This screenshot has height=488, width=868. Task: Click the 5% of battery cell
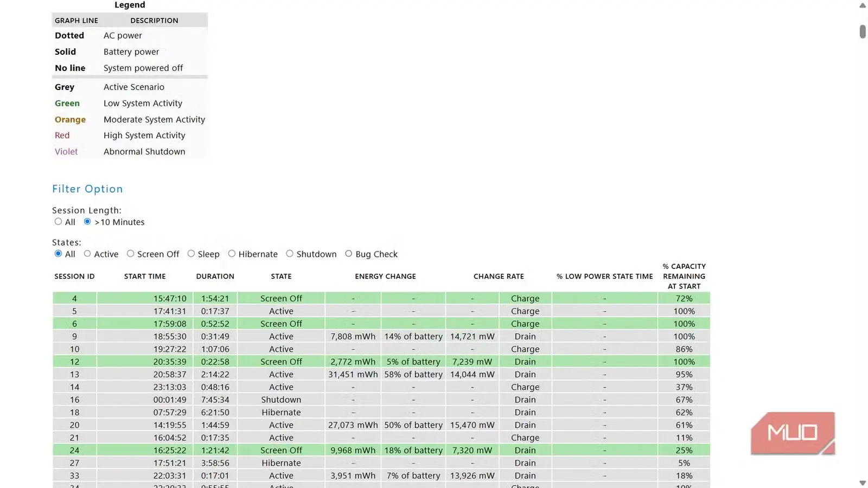(413, 362)
